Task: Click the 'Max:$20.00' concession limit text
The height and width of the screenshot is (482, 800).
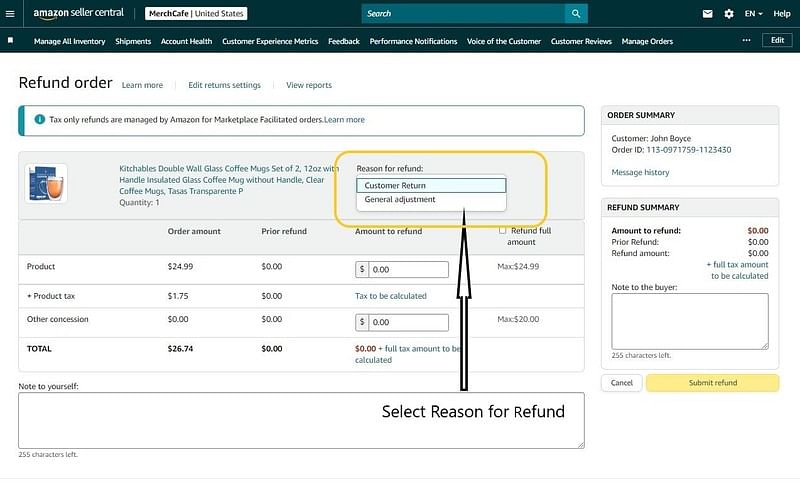Action: [x=518, y=319]
